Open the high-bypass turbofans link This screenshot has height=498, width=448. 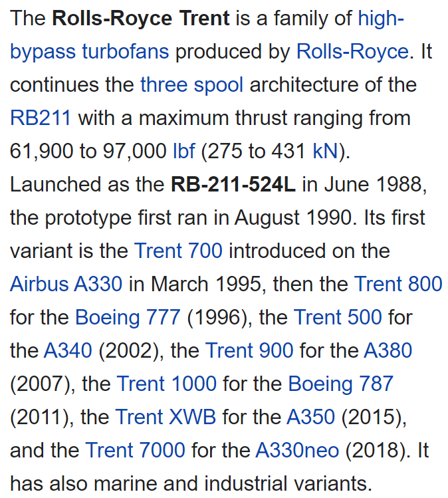pyautogui.click(x=90, y=51)
